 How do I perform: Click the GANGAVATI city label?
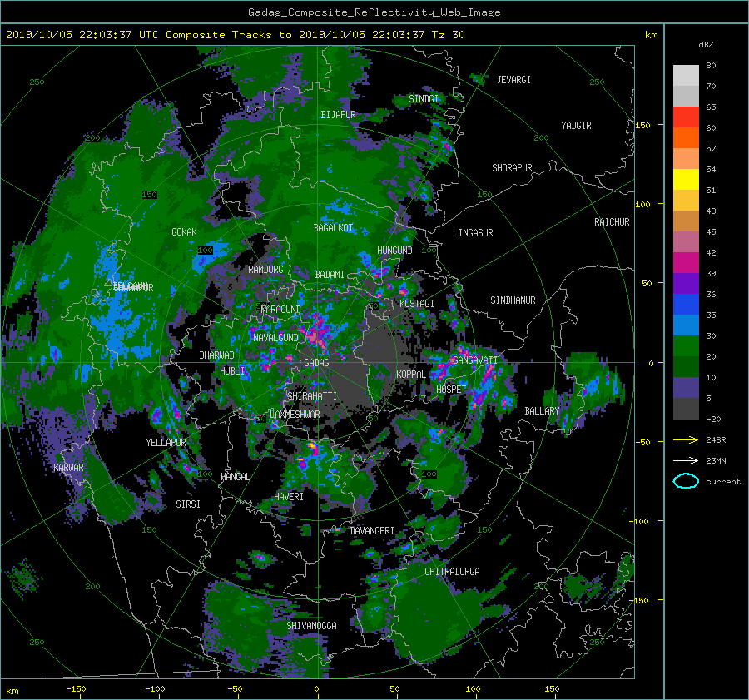click(x=475, y=360)
